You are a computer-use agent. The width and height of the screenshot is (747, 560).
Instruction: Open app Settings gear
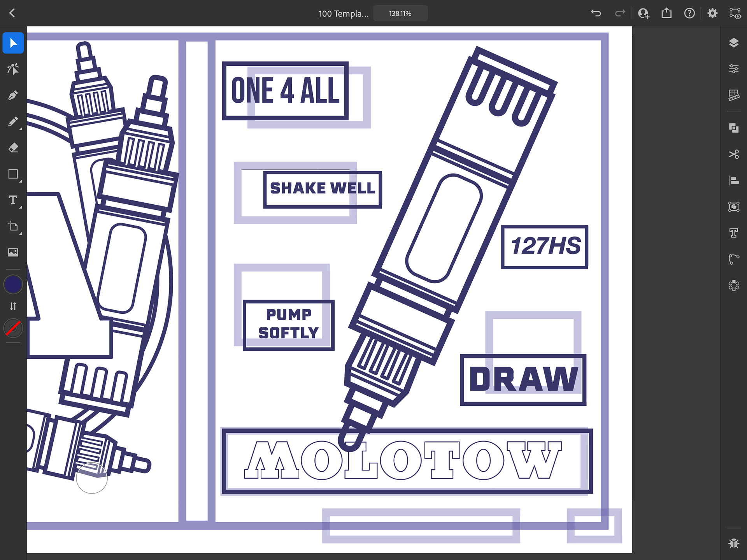click(x=712, y=13)
